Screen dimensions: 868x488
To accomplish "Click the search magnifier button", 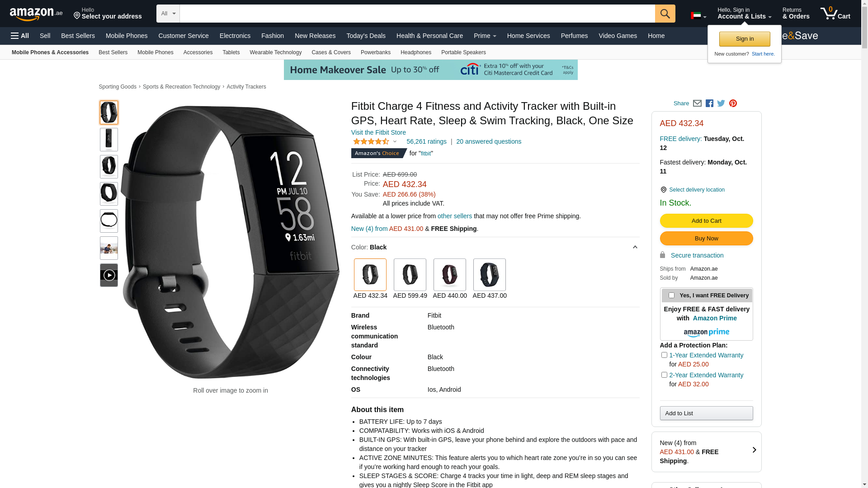I will [665, 14].
